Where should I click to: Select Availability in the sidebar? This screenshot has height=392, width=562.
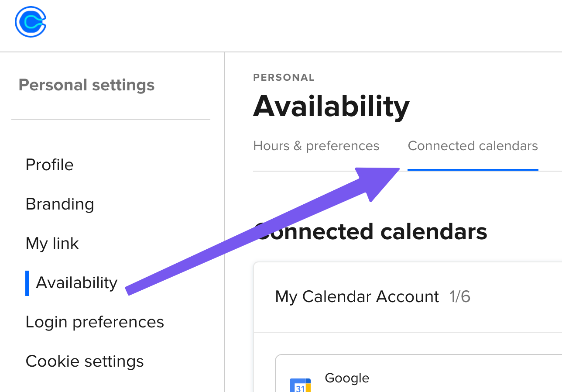[x=77, y=282]
